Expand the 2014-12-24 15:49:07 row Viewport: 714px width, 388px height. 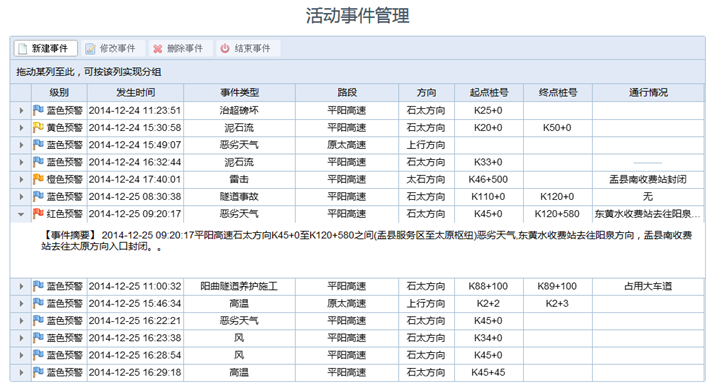[x=21, y=145]
